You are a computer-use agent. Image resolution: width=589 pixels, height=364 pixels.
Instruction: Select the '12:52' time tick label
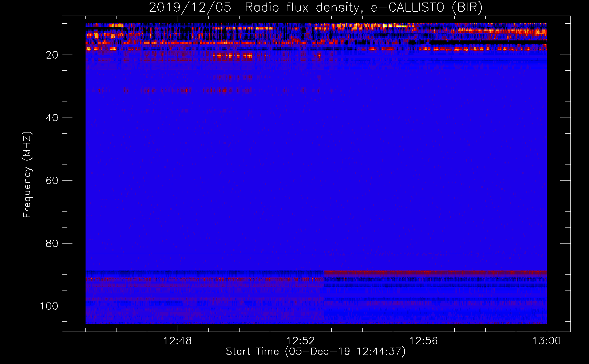(x=300, y=341)
